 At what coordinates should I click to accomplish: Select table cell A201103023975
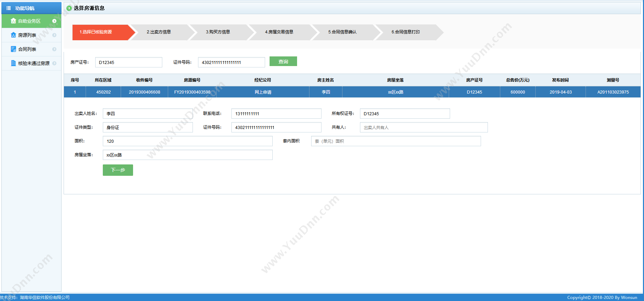613,92
